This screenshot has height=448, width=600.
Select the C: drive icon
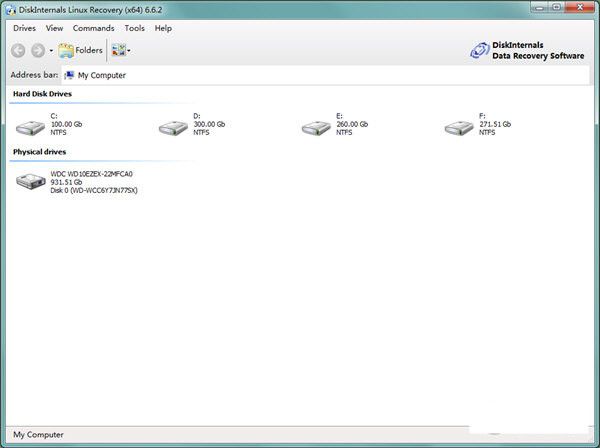(30, 128)
